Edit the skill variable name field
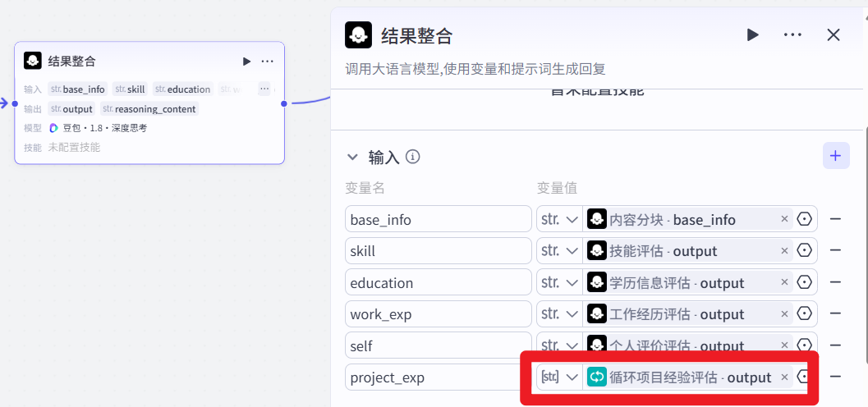Viewport: 868px width, 407px height. [439, 251]
